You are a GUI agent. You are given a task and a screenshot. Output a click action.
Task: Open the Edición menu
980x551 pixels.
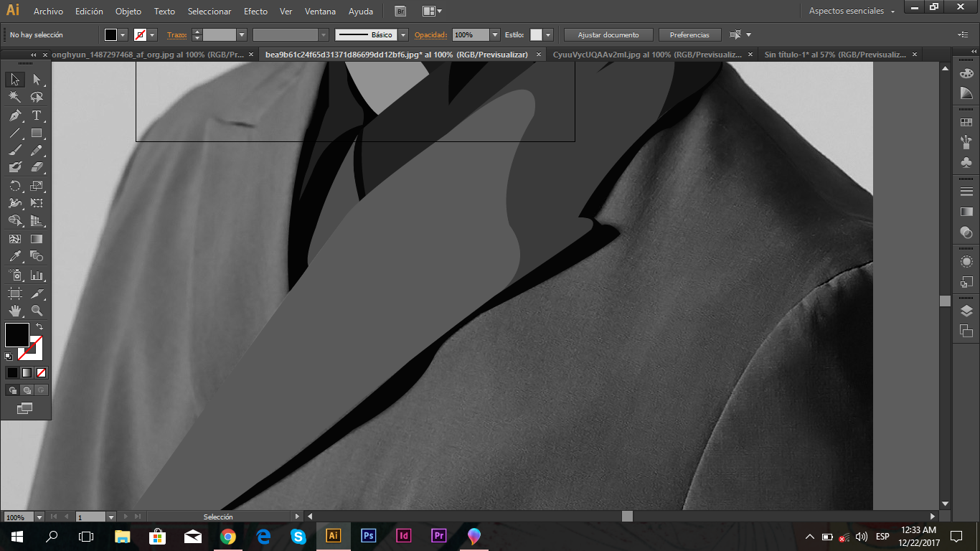[x=89, y=11]
